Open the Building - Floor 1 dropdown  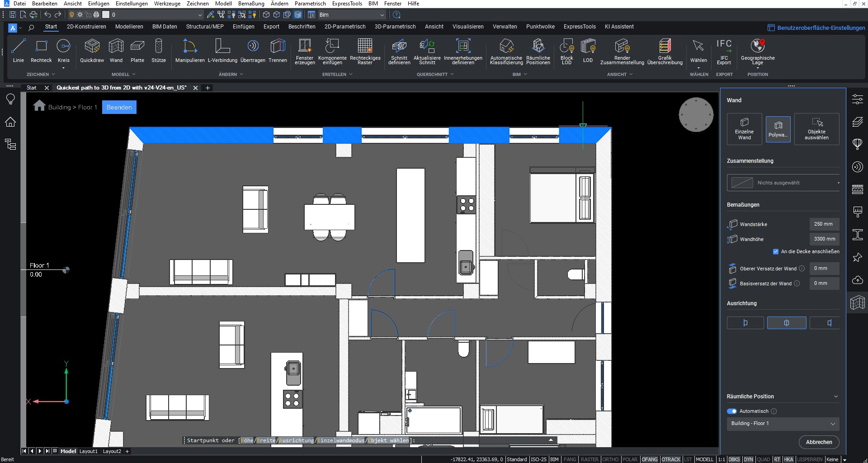point(783,424)
